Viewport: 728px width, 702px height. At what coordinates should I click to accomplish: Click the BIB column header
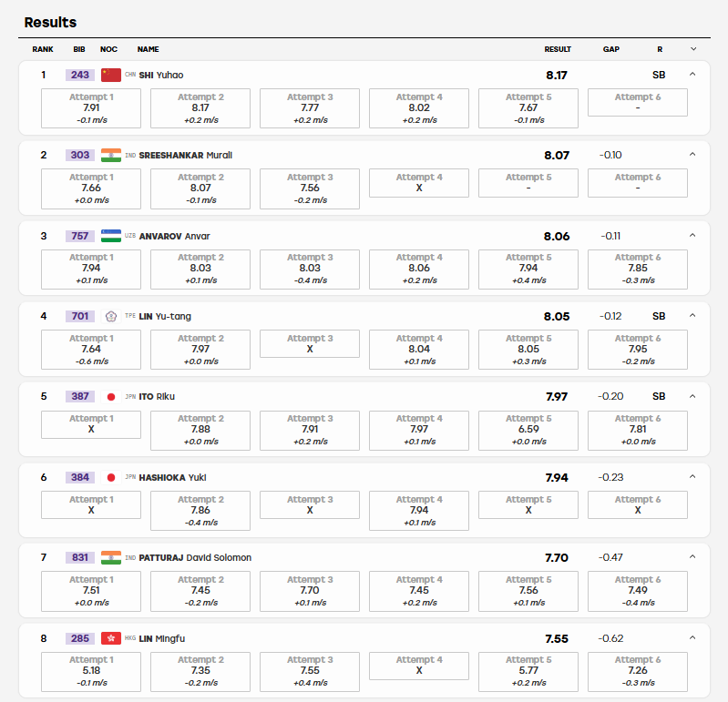79,49
